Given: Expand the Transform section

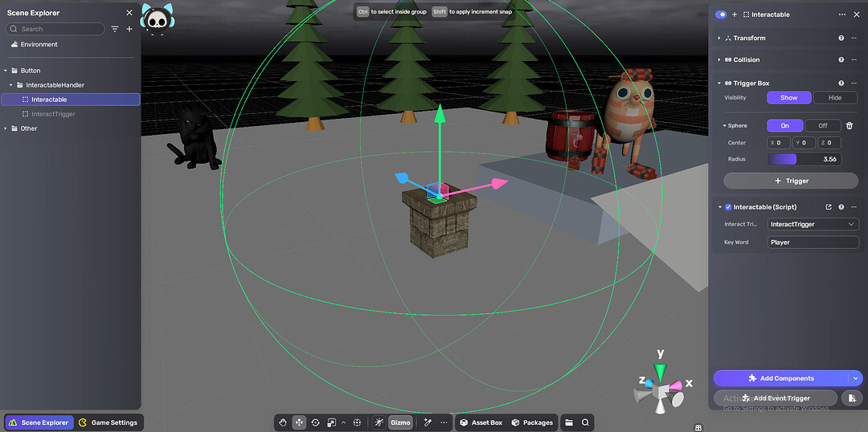Looking at the screenshot, I should click(x=719, y=39).
